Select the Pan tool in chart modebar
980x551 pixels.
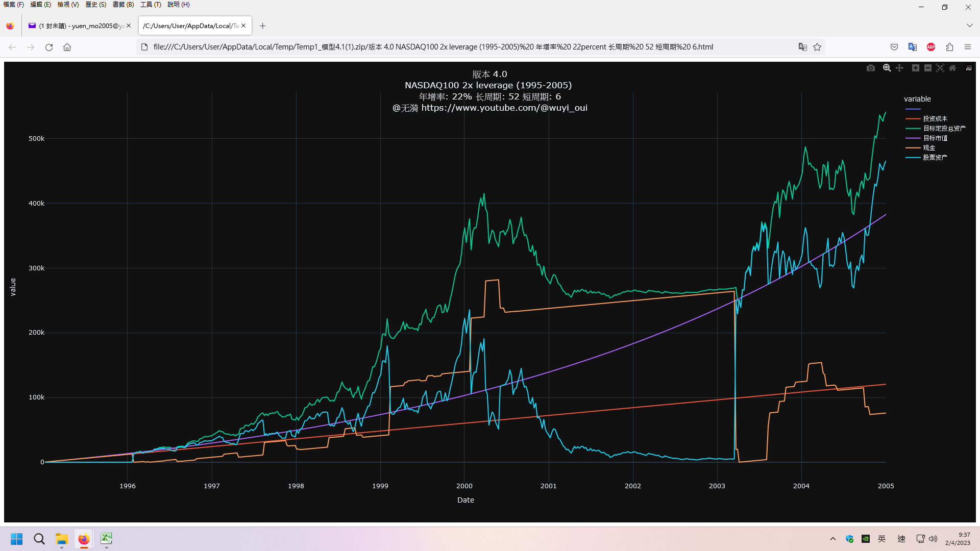tap(899, 68)
